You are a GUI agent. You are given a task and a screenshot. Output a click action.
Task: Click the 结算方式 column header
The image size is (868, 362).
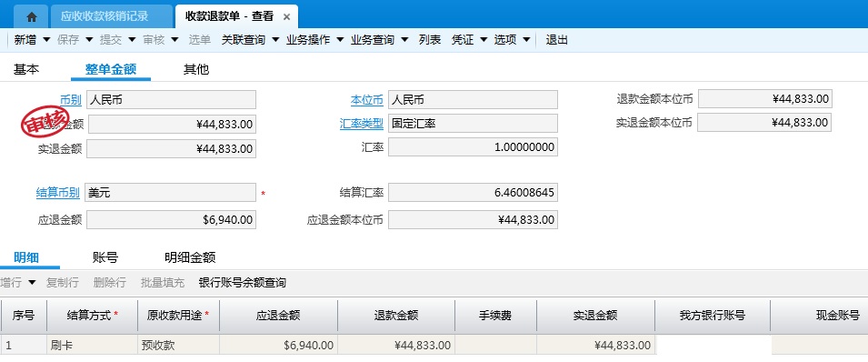pos(92,316)
